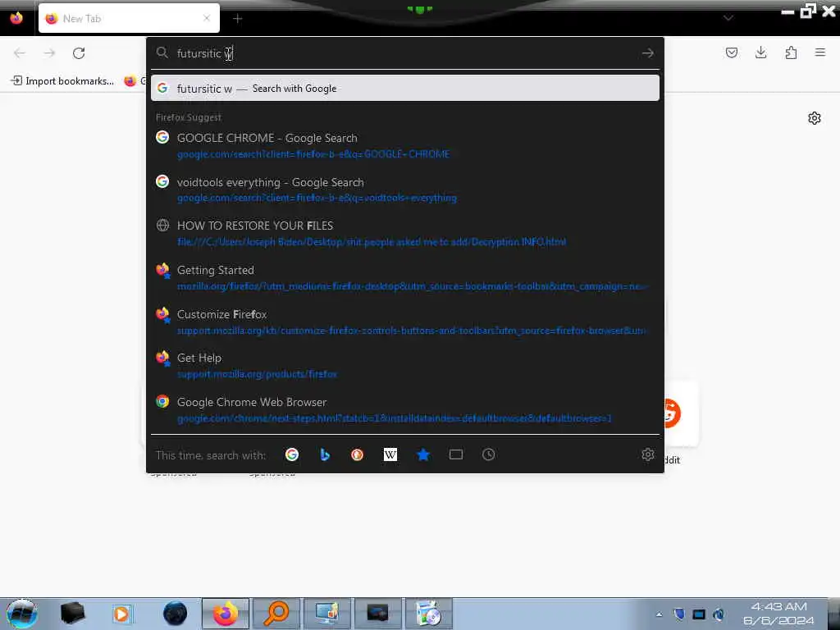Click the shield tray icon
This screenshot has height=630, width=840.
click(x=678, y=614)
